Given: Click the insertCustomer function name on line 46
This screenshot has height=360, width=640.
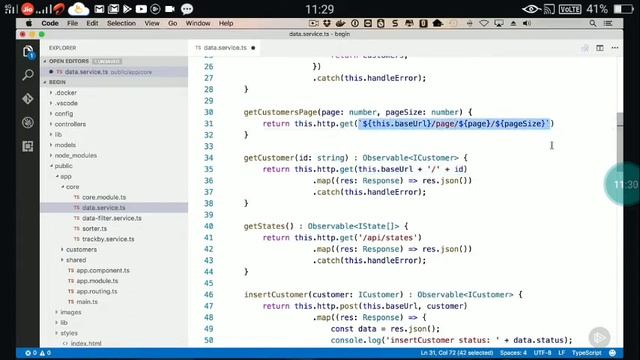Looking at the screenshot, I should 276,295.
